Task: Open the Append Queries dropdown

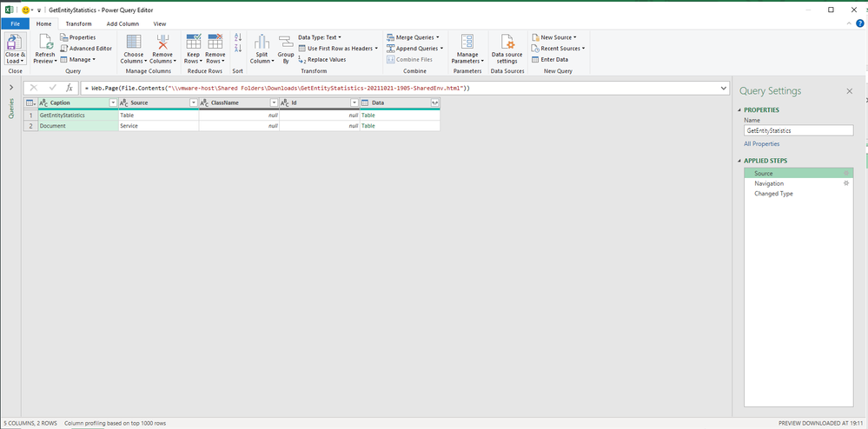Action: tap(415, 48)
